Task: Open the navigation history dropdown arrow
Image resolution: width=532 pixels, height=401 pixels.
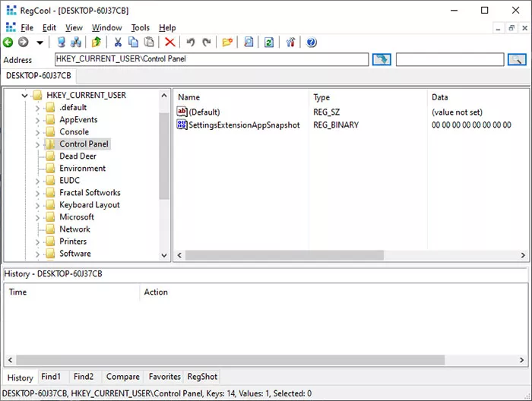Action: [x=40, y=43]
